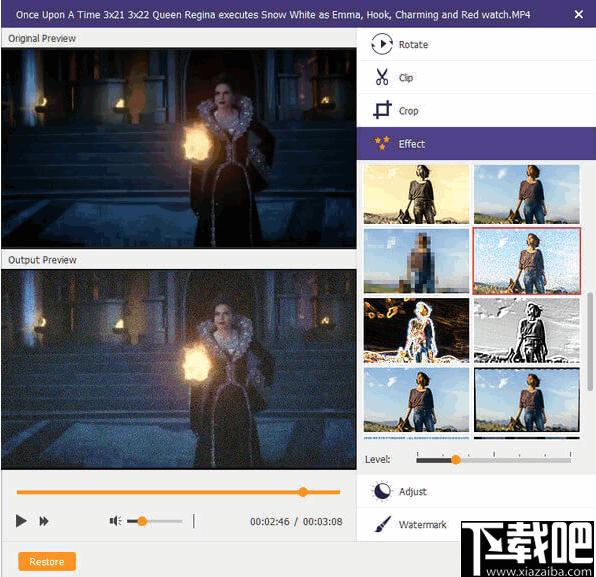Click the fast-forward button

coord(44,521)
